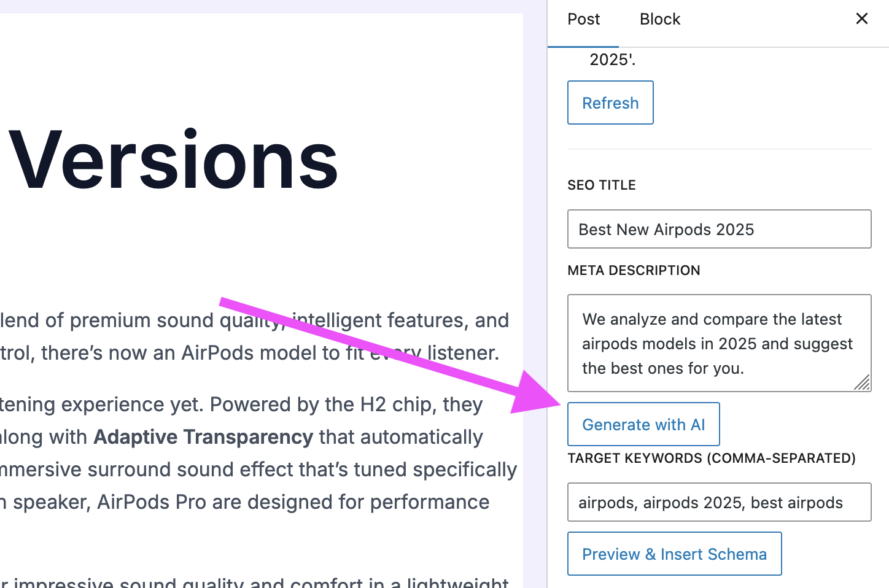Click Generate with AI for meta description

(643, 424)
